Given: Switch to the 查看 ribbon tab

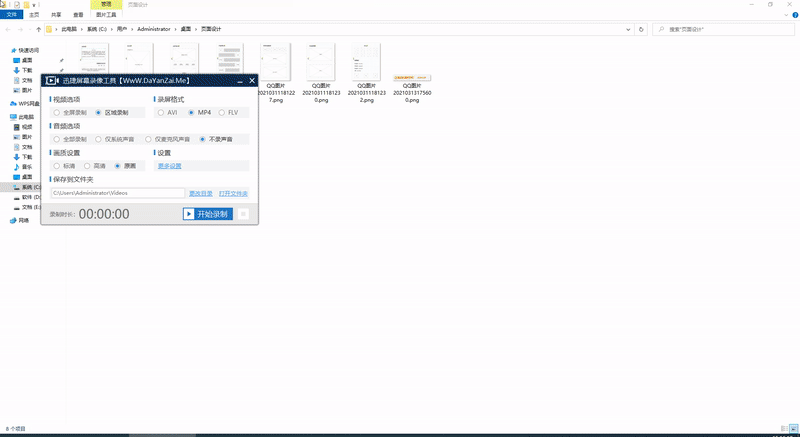Looking at the screenshot, I should pos(78,15).
